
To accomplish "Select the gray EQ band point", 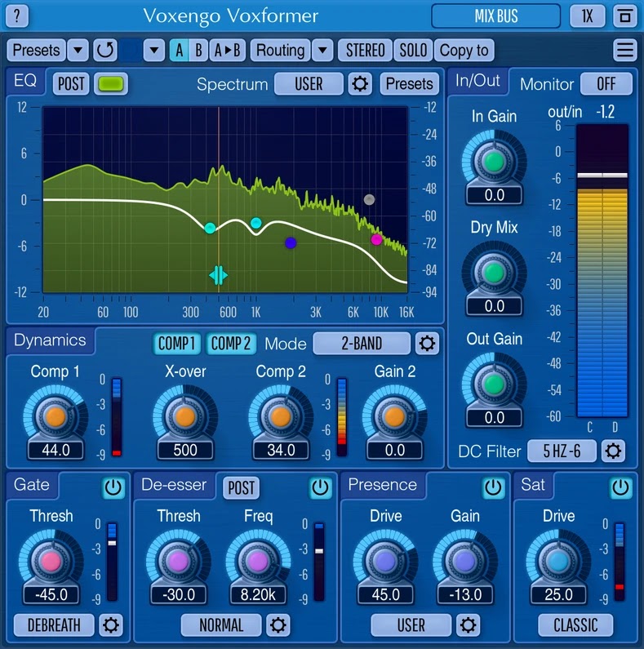I will (369, 200).
